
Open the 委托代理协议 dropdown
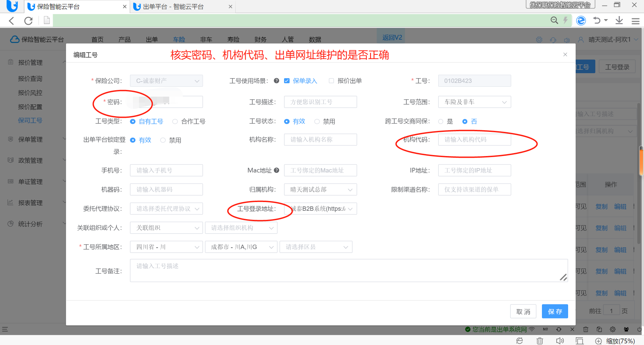click(166, 208)
